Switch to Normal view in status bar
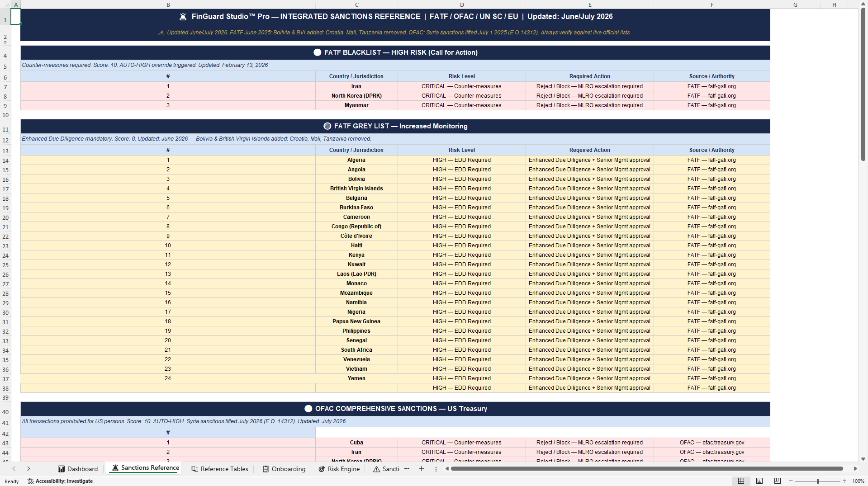Screen dimensions: 868x486 click(x=741, y=481)
